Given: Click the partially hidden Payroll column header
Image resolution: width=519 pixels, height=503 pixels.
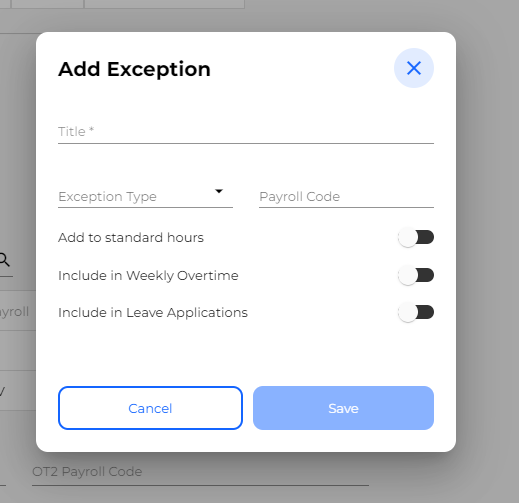Looking at the screenshot, I should 14,312.
